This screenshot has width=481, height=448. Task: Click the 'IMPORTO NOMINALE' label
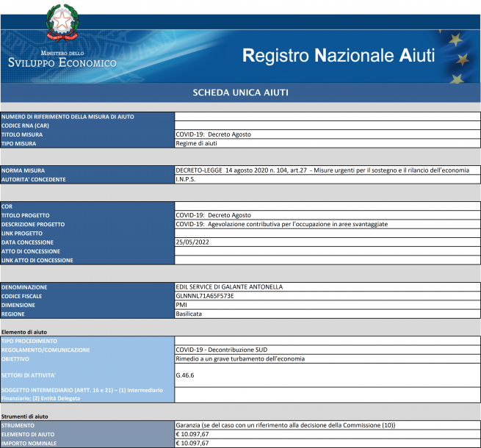(x=29, y=444)
